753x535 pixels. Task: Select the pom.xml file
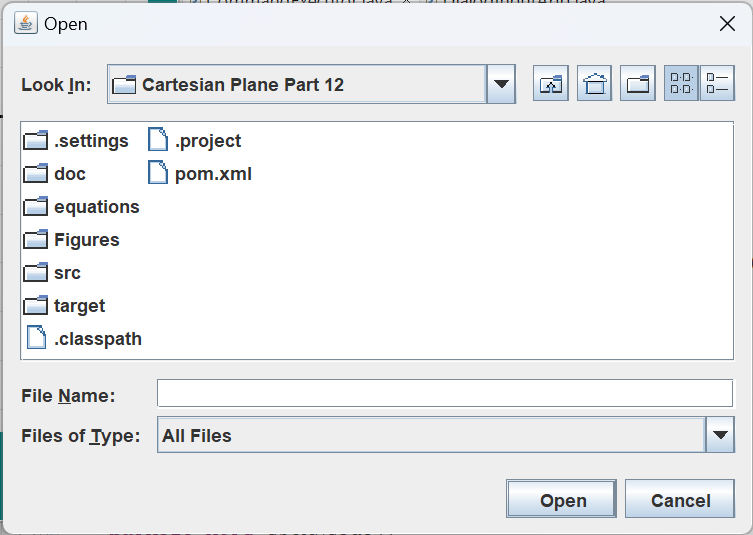pos(212,174)
